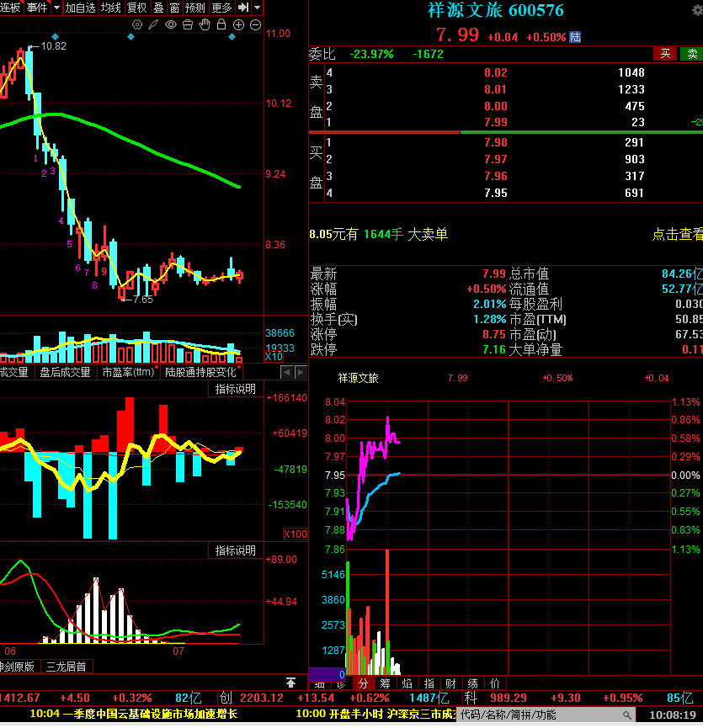The height and width of the screenshot is (728, 703).
Task: Click the 预测 forecast button
Action: point(195,8)
